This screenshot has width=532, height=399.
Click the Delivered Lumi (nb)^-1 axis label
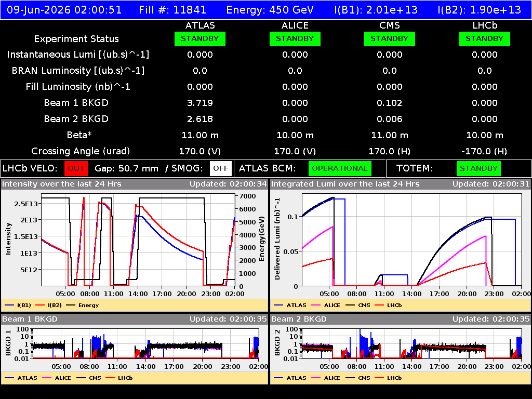pos(277,238)
